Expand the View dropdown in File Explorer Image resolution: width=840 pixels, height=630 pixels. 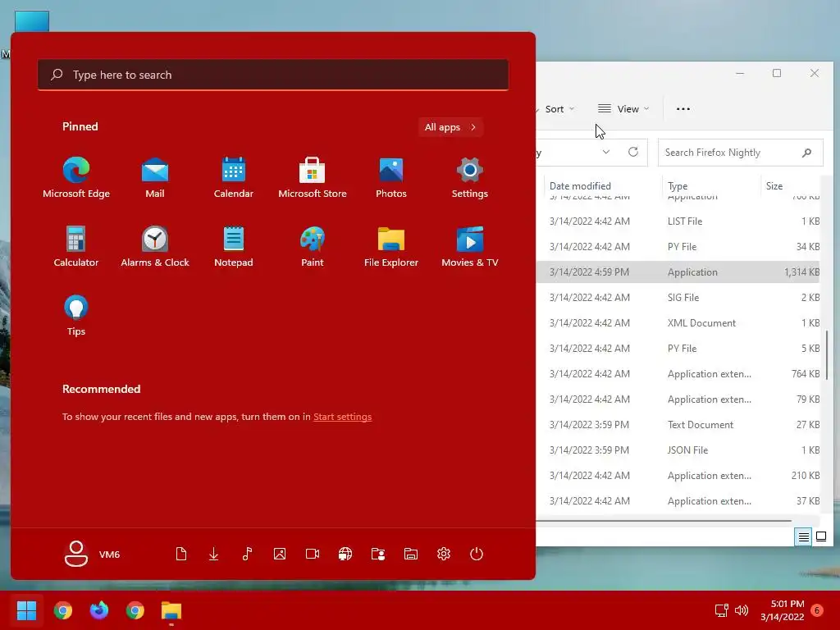[623, 109]
